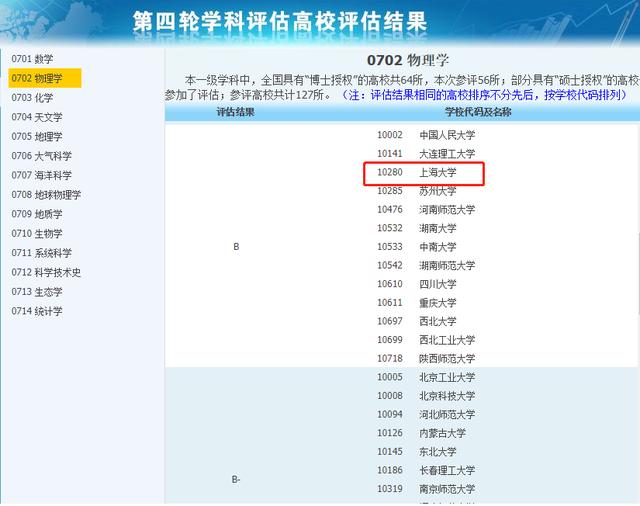The width and height of the screenshot is (640, 506).
Task: Click the 评估结果 column header
Action: 236,112
